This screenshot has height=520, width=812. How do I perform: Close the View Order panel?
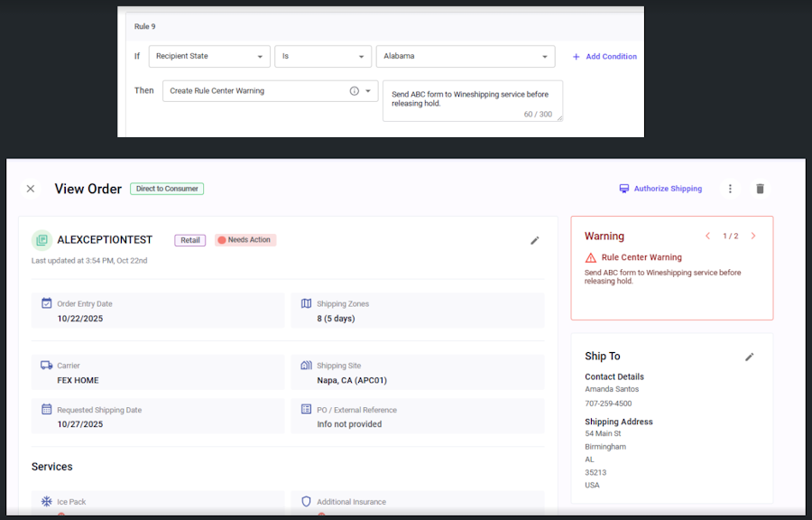(x=31, y=189)
